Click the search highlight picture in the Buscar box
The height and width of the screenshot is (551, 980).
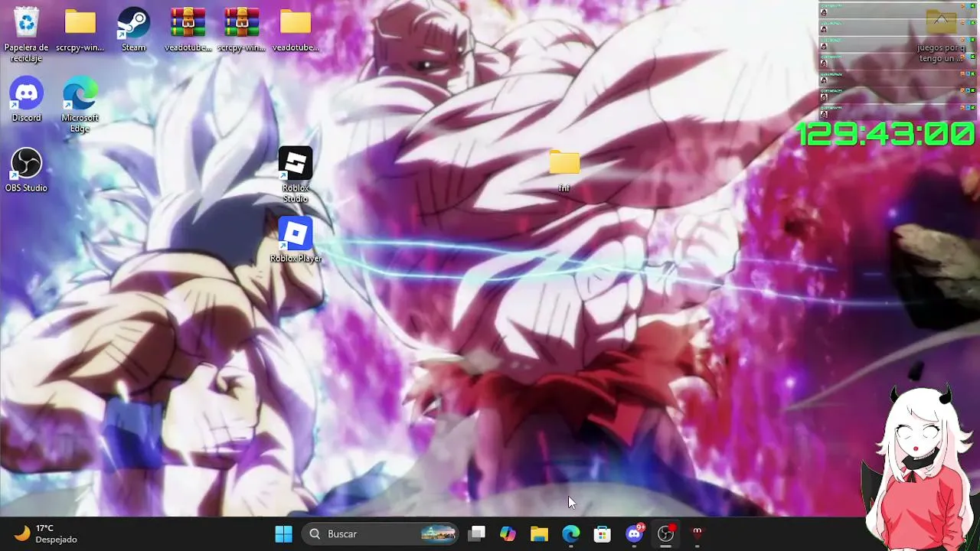[438, 534]
